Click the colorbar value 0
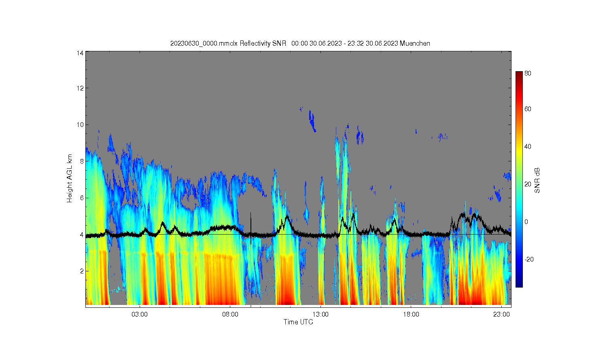 (x=526, y=222)
